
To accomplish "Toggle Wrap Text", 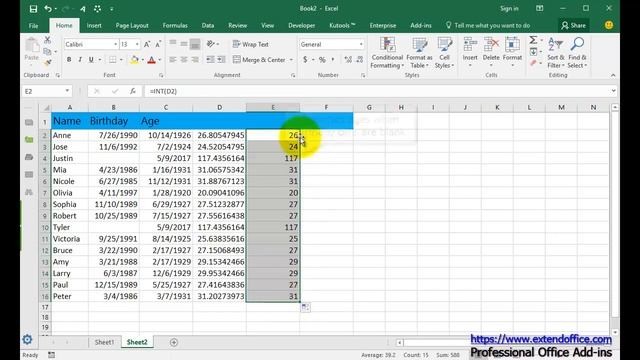I will (x=251, y=44).
